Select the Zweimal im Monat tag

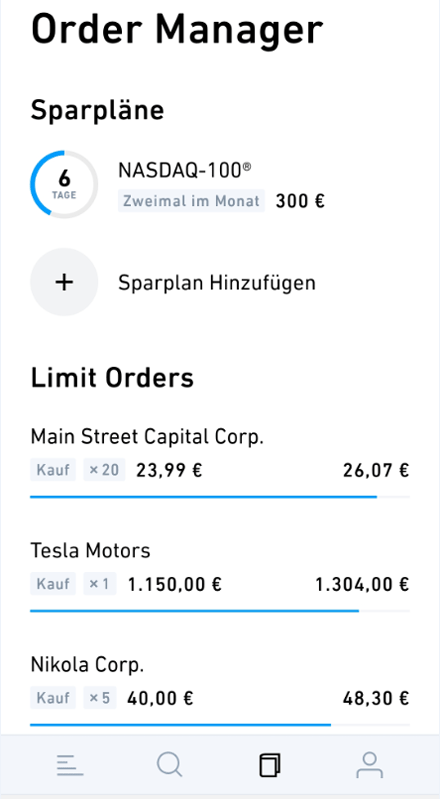[191, 201]
